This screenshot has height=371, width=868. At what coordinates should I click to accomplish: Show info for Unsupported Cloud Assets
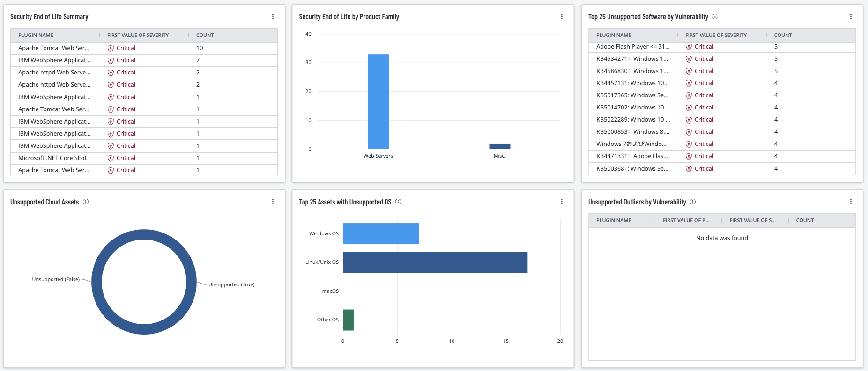[86, 202]
